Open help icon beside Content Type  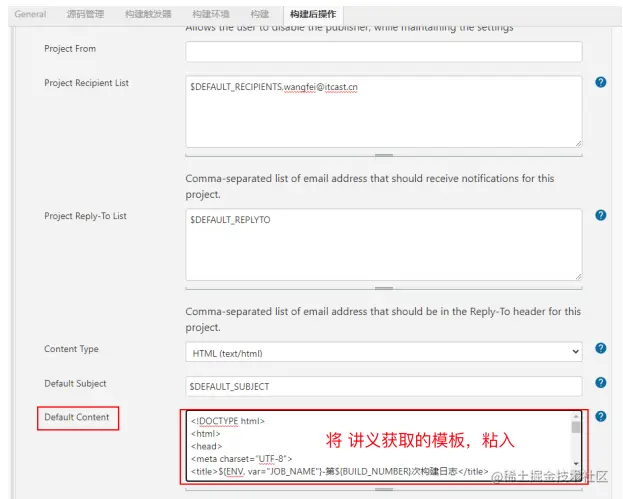coord(600,348)
